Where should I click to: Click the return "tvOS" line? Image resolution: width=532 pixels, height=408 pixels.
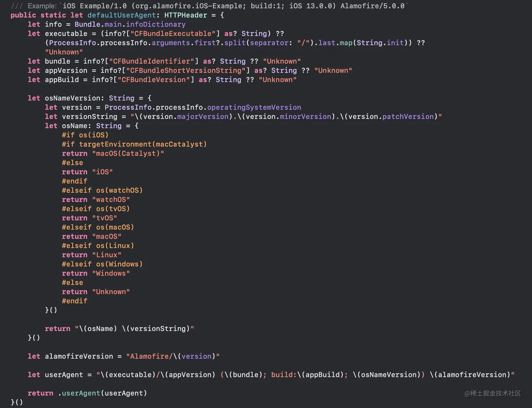(x=89, y=218)
